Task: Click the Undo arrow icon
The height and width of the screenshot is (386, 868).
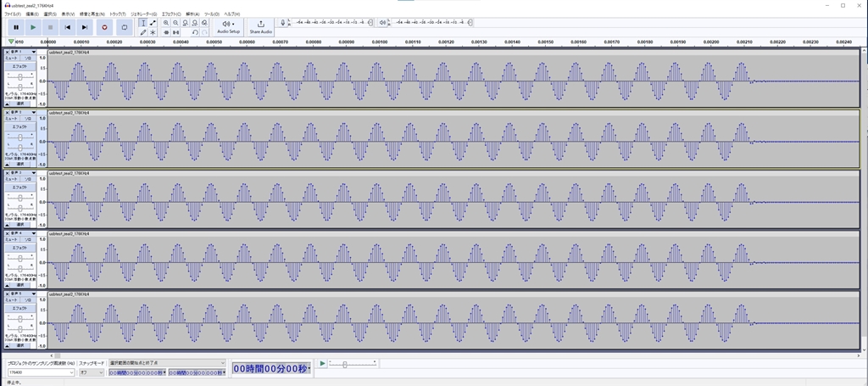Action: click(x=195, y=32)
